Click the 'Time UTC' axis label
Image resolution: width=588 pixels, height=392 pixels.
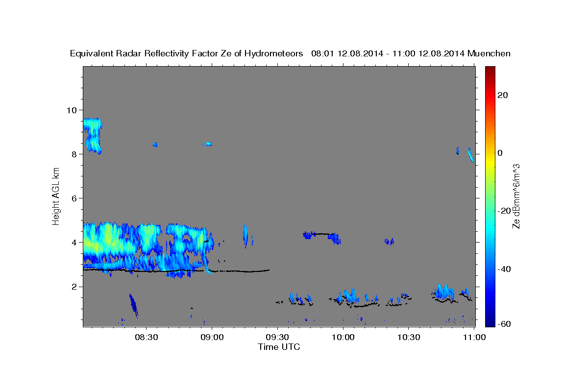279,347
